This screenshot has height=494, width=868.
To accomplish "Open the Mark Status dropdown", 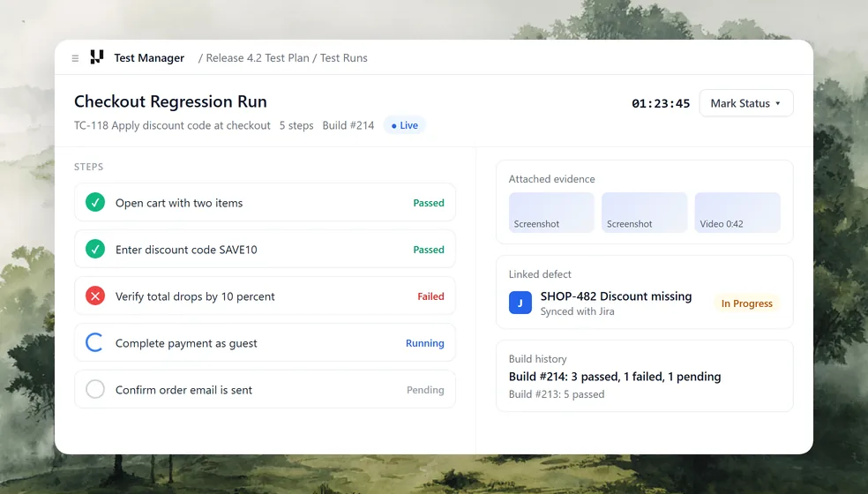I will pos(746,103).
